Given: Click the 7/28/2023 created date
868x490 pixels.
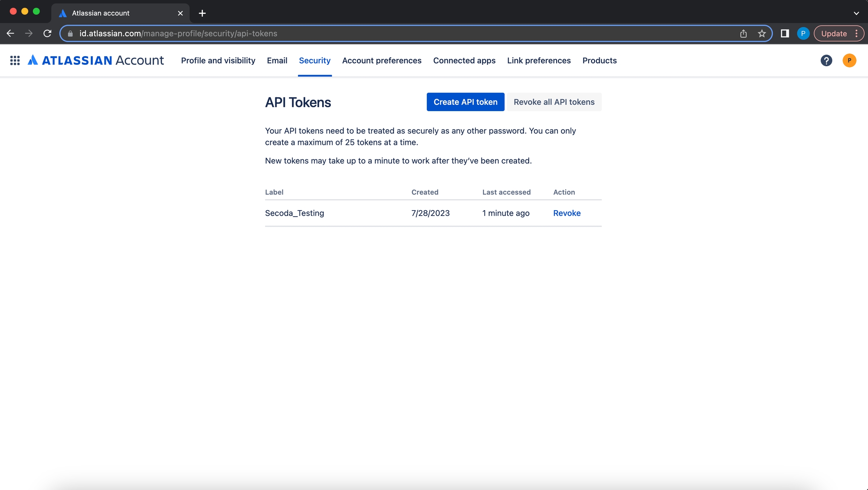Looking at the screenshot, I should pos(430,213).
